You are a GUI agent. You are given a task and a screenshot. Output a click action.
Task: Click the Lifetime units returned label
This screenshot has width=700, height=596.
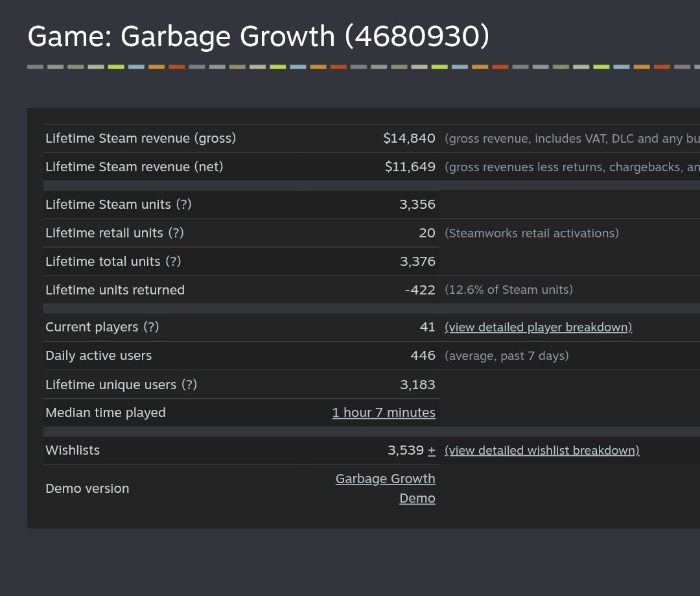click(x=115, y=290)
